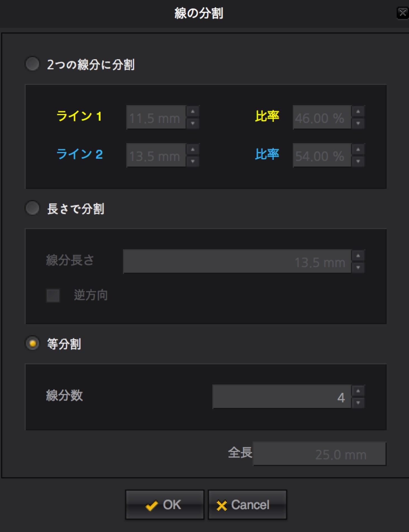The width and height of the screenshot is (409, 532).
Task: Increase 線分長さ value with up arrow
Action: (x=358, y=256)
